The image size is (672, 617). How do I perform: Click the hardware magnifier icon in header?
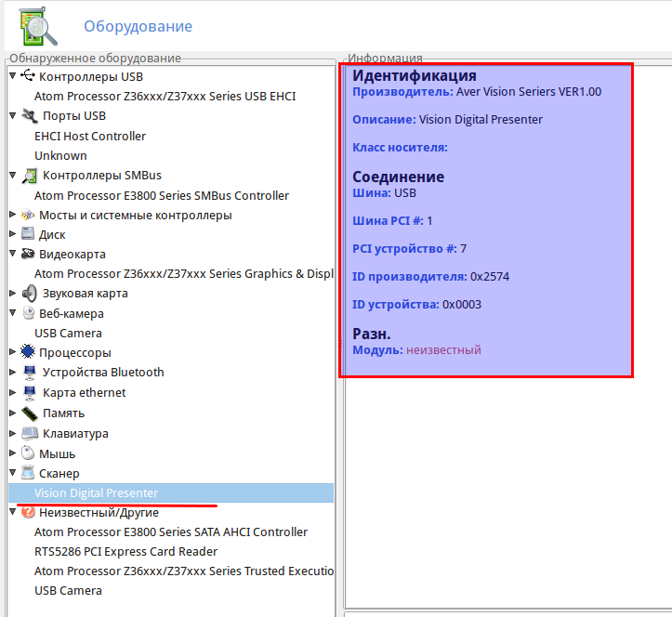38,27
